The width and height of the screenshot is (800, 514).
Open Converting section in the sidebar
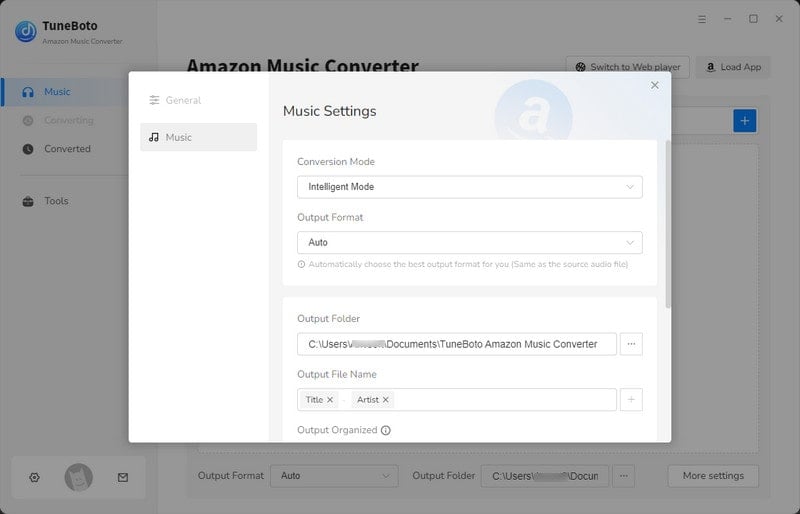coord(64,120)
